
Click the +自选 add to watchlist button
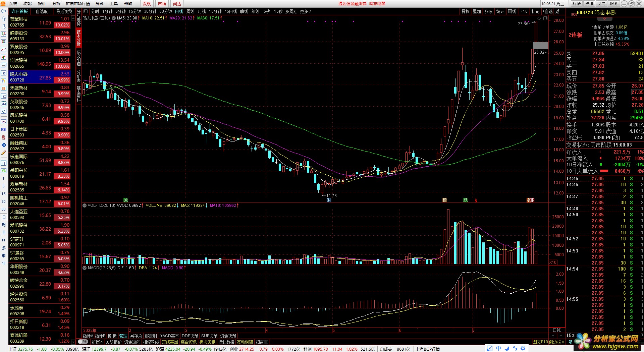click(x=547, y=11)
